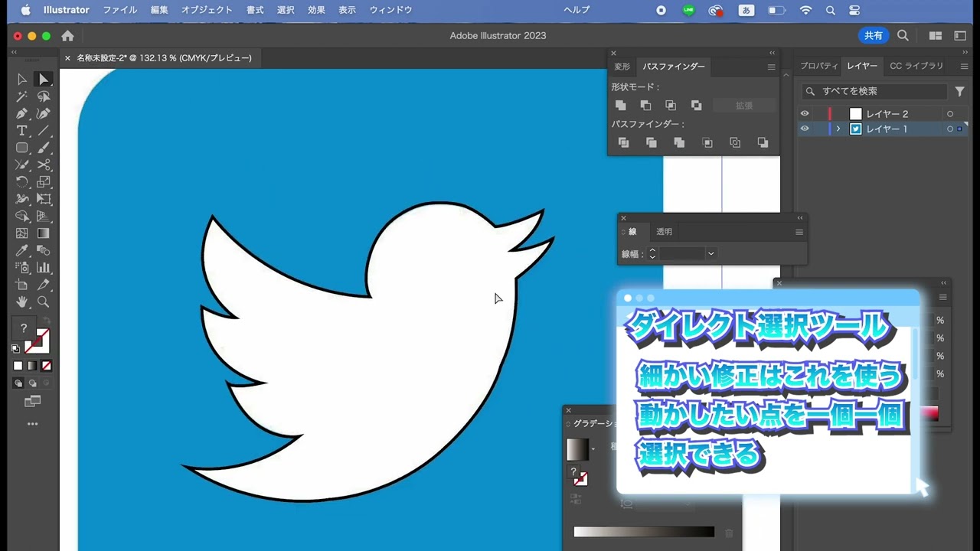Select the Direct Selection tool
The width and height of the screenshot is (980, 551).
(44, 80)
